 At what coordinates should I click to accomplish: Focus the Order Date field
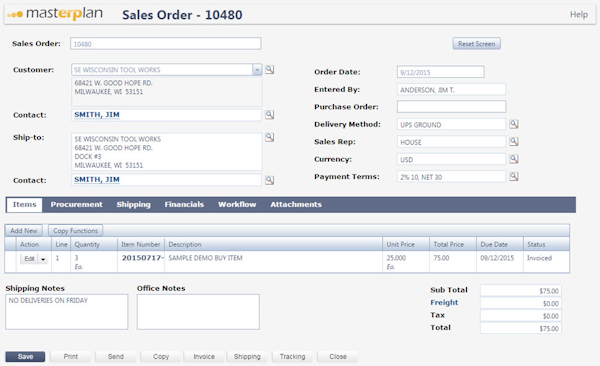pos(441,72)
